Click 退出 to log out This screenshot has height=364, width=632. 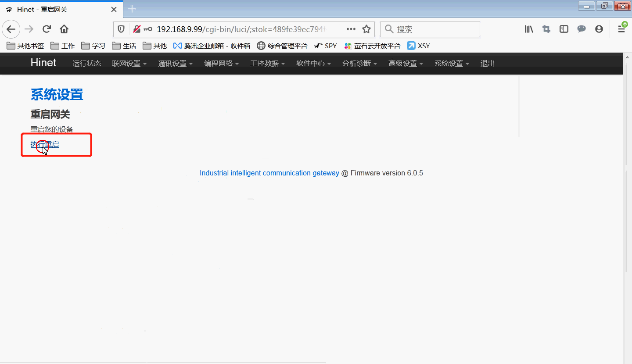(x=487, y=63)
